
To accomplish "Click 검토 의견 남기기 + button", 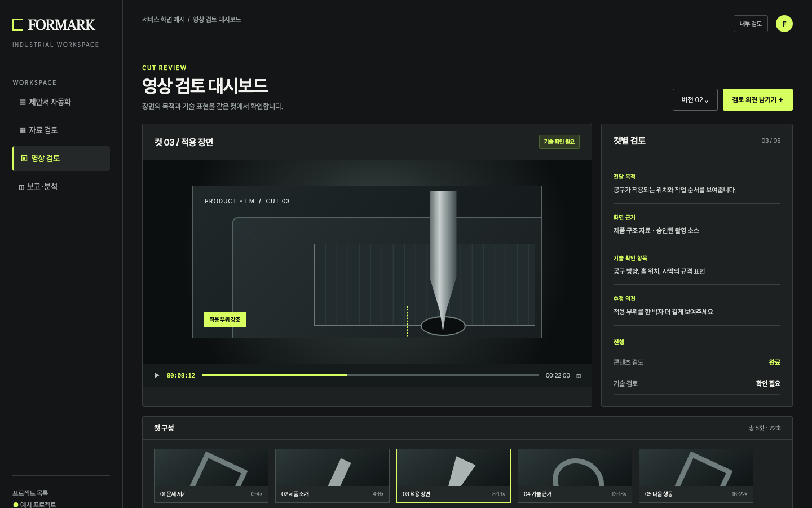I will click(757, 100).
